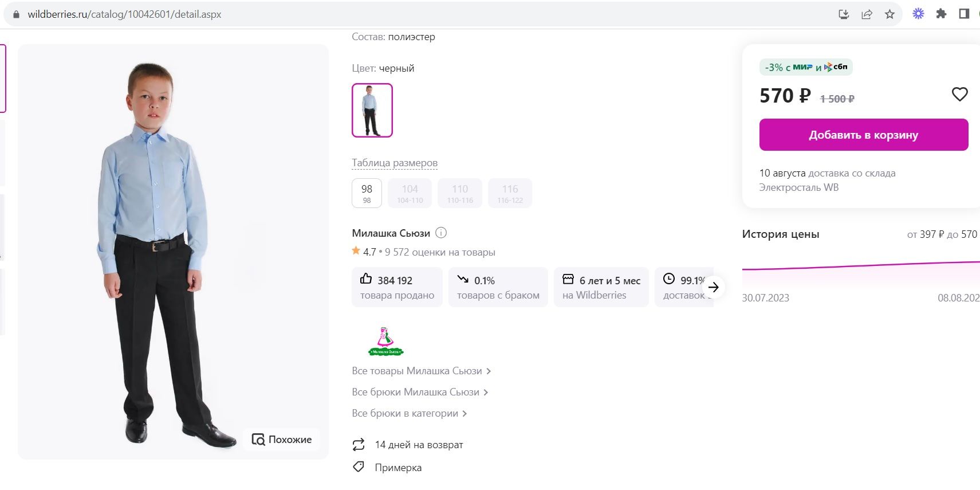980x490 pixels.
Task: Click the browser bookmark star icon
Action: pos(890,14)
